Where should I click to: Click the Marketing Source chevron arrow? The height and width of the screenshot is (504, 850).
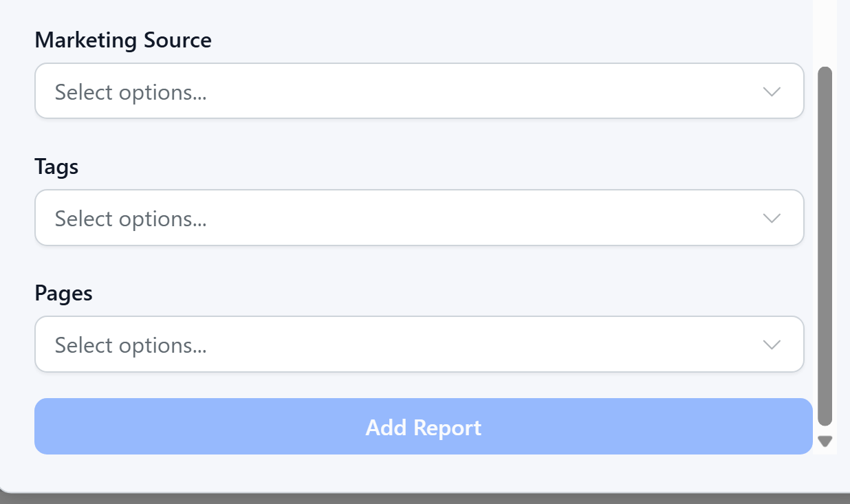(772, 91)
